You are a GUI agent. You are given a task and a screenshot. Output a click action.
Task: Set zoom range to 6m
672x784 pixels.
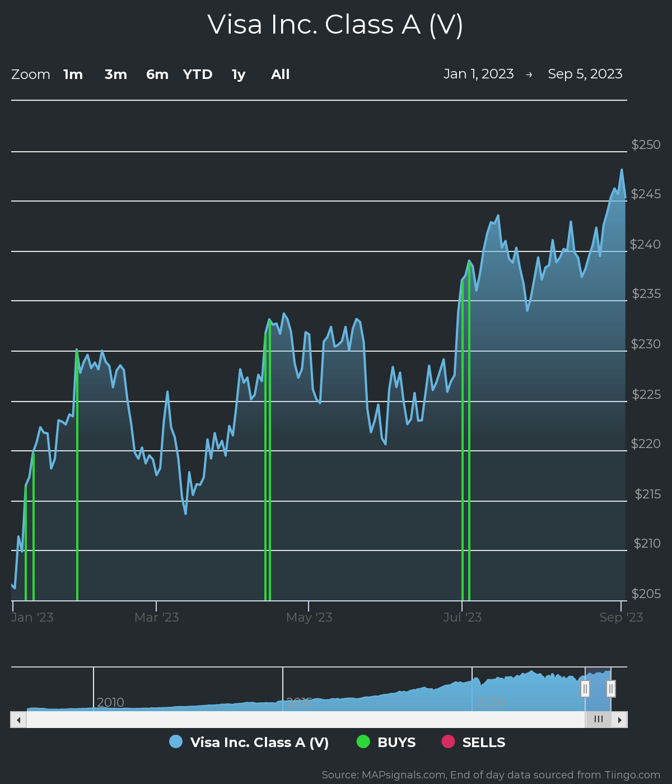click(x=157, y=74)
